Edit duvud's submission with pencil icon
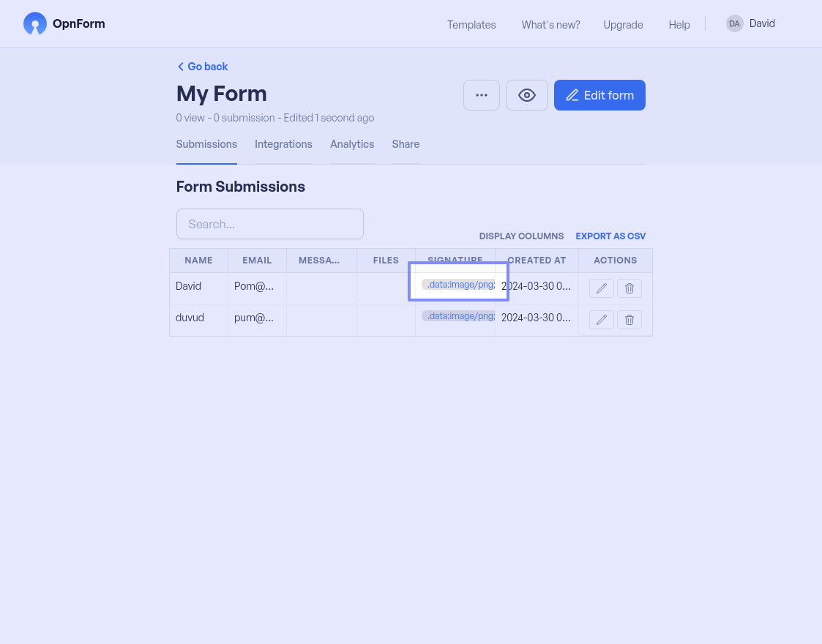Viewport: 822px width, 644px height. coord(602,320)
